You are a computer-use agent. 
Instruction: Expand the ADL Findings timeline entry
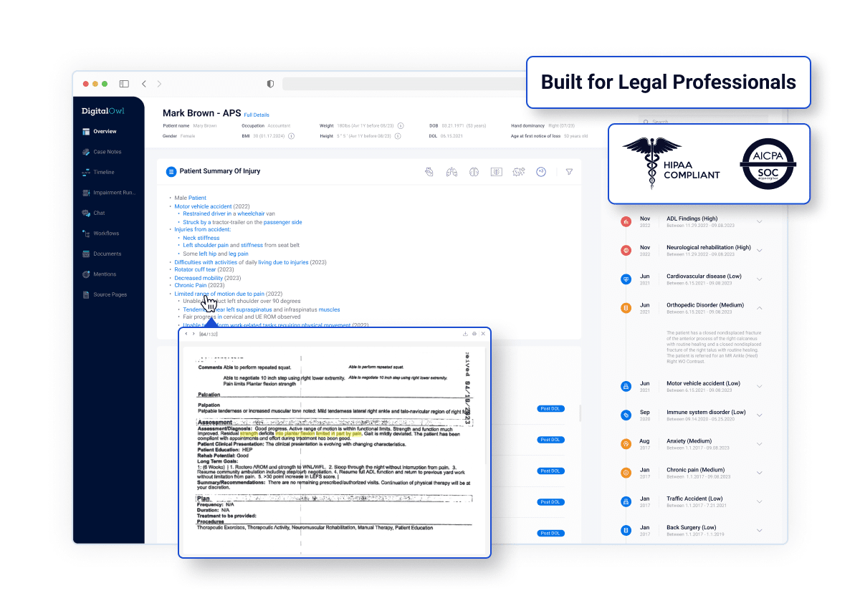[760, 221]
